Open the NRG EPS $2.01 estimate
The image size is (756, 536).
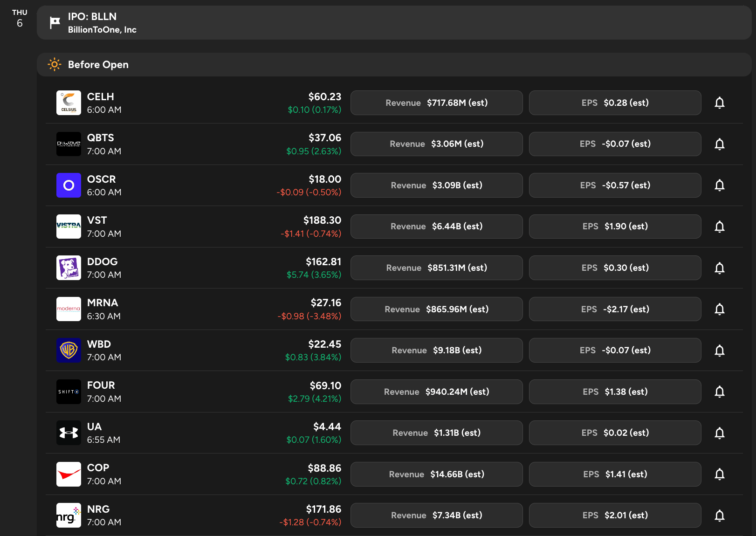[615, 515]
